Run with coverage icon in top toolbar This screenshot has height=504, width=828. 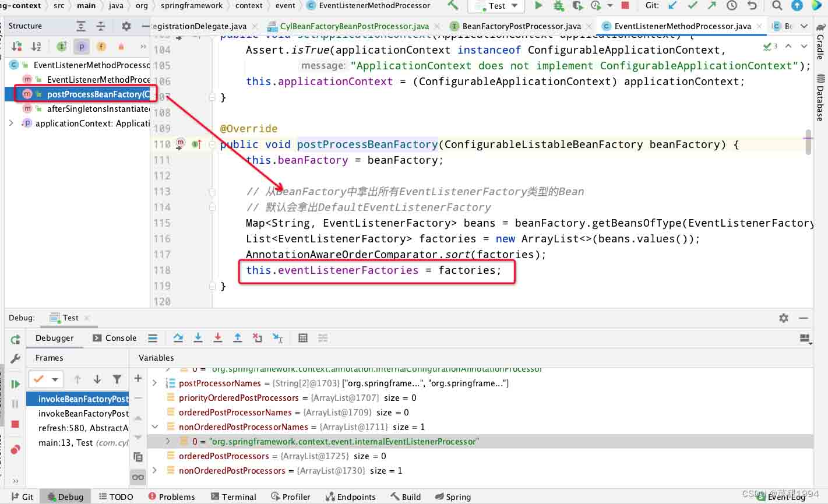(577, 5)
